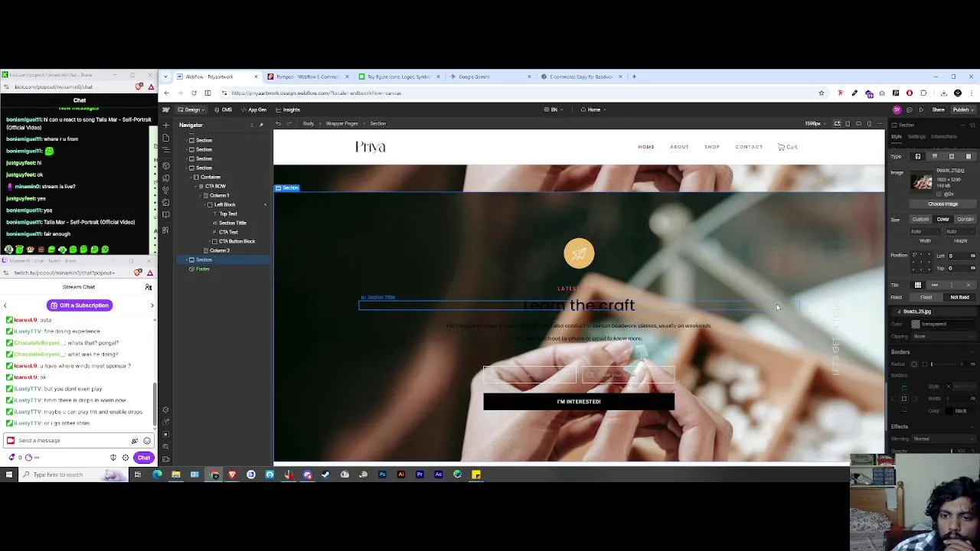This screenshot has width=980, height=551.
Task: Select the mobile portrait breakpoint icon
Action: pyautogui.click(x=869, y=123)
